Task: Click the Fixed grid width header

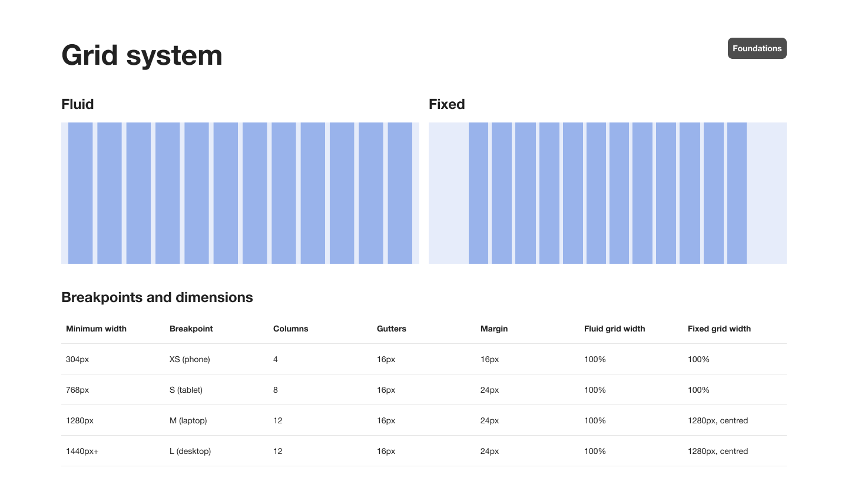Action: 719,329
